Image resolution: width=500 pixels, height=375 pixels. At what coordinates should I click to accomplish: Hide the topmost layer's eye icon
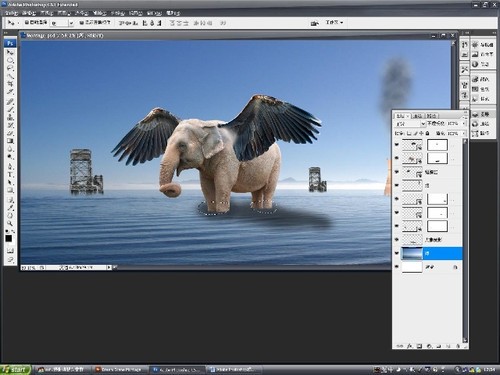(x=397, y=144)
